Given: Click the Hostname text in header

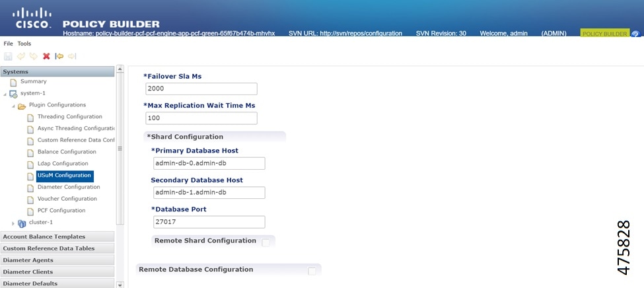Looking at the screenshot, I should click(169, 33).
